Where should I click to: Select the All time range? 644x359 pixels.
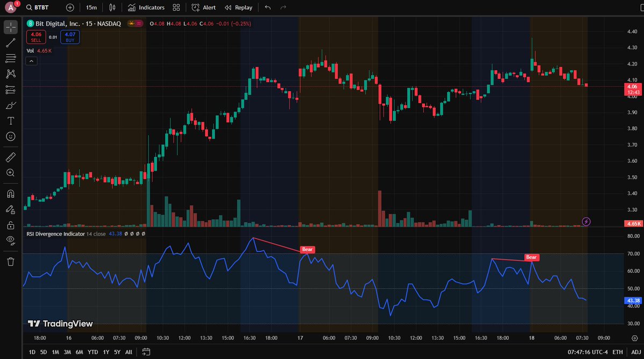tap(128, 352)
